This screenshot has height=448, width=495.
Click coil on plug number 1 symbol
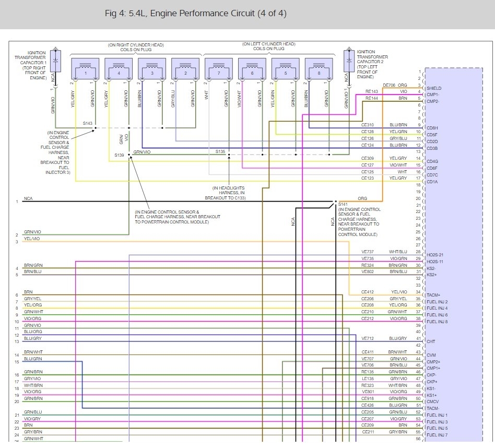point(85,68)
